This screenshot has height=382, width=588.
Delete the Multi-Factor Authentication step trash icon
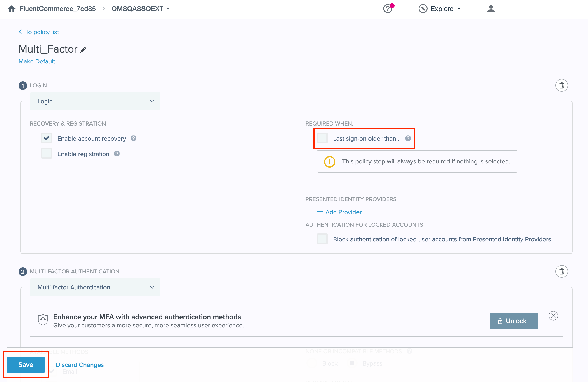(x=561, y=271)
